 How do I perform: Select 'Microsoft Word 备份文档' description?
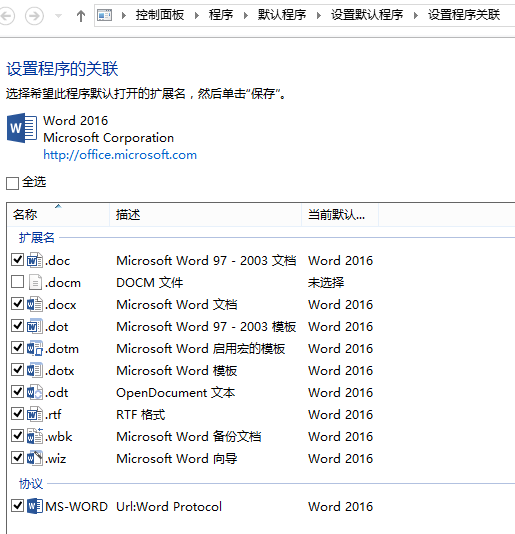pos(189,437)
